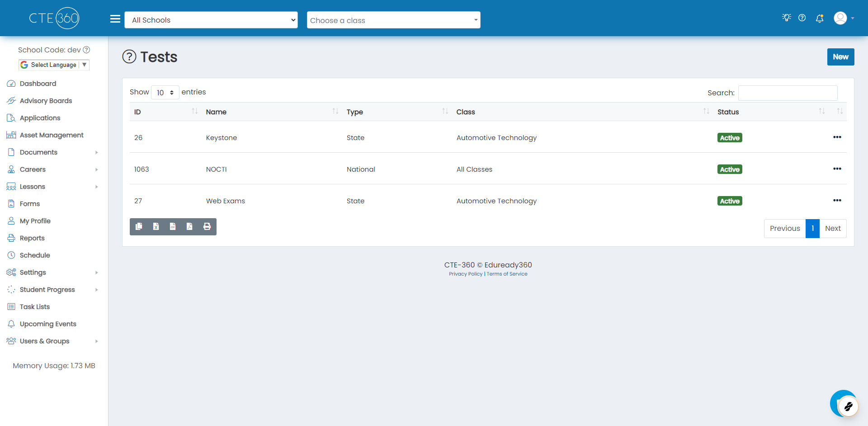The image size is (868, 426).
Task: Open the notifications bell
Action: [x=820, y=18]
